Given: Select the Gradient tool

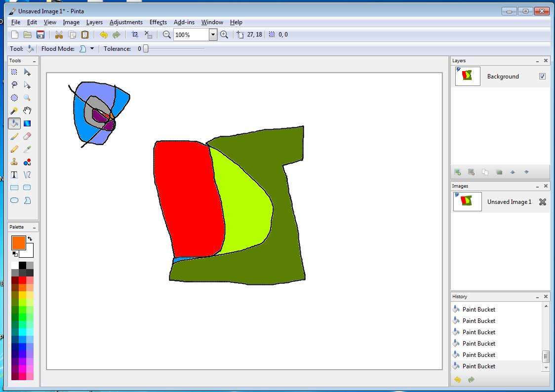Looking at the screenshot, I should (27, 123).
